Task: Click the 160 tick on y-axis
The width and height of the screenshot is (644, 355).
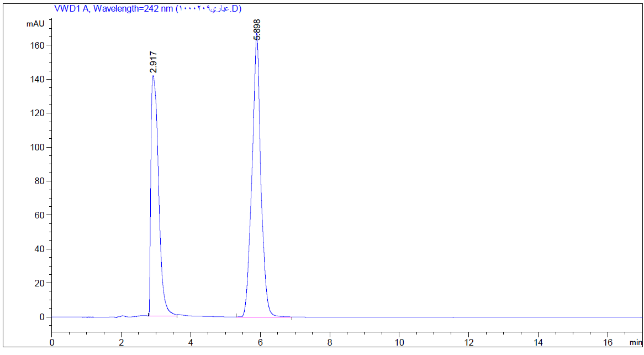Action: [36, 45]
